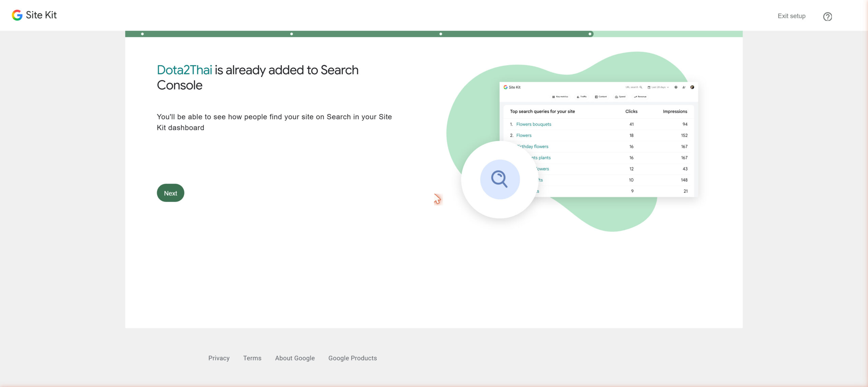Click the blue magnifying glass illustration icon
This screenshot has height=387, width=868.
click(500, 179)
